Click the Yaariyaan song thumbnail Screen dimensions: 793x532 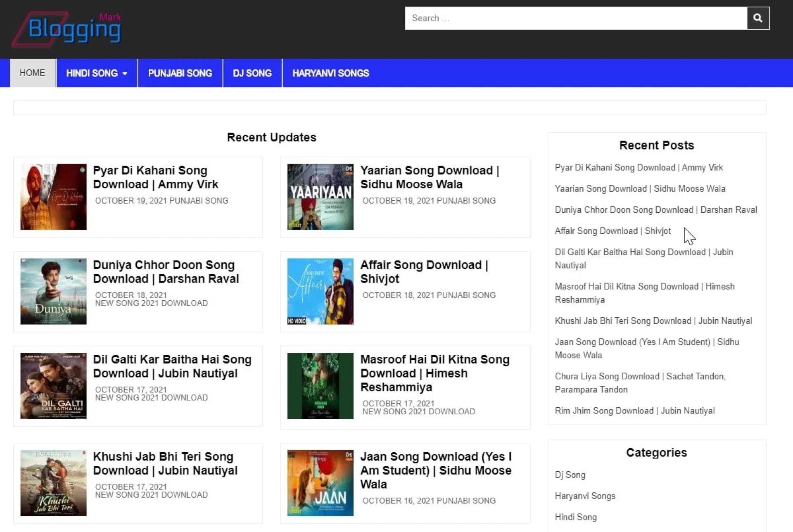pos(320,197)
